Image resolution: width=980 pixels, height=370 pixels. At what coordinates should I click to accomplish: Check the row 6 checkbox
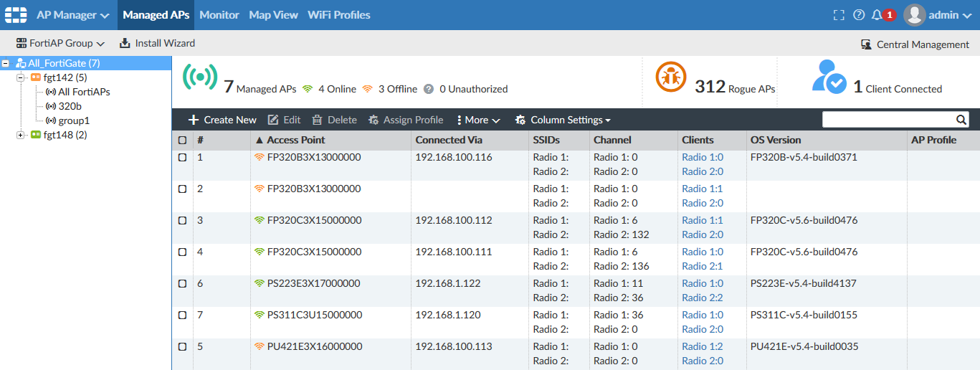tap(182, 283)
